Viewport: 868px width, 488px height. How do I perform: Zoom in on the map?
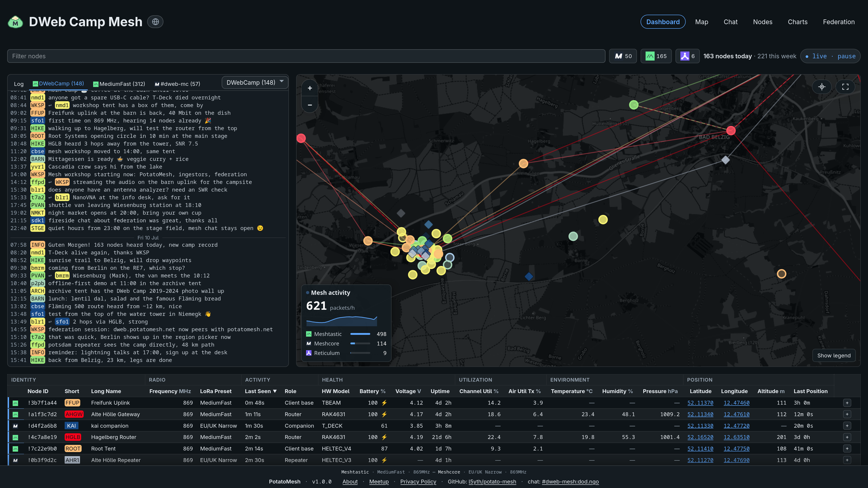coord(310,88)
